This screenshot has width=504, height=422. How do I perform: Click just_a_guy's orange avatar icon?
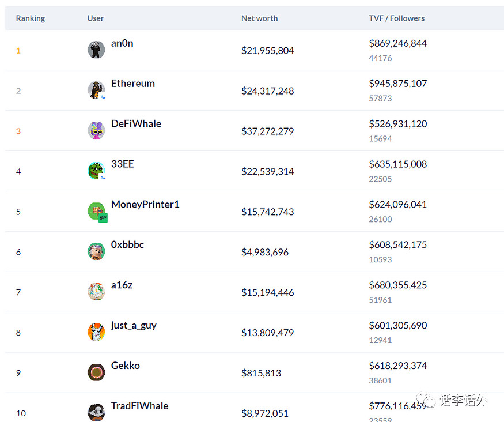coord(96,332)
